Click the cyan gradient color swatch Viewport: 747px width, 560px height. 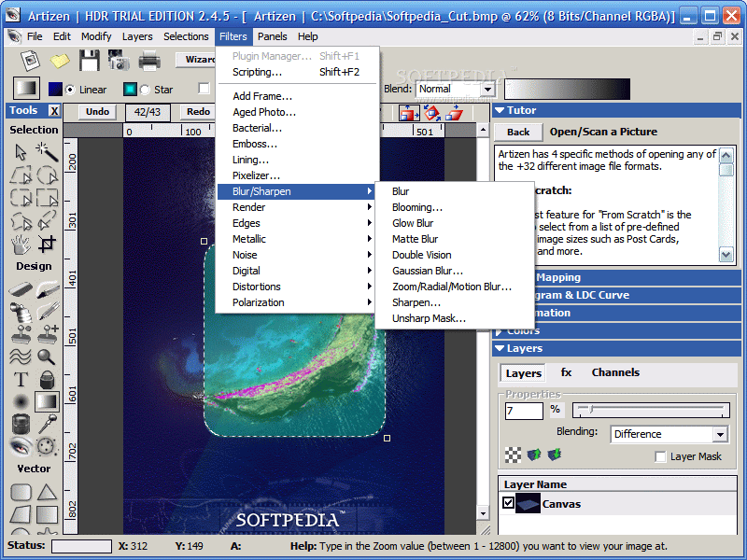[x=130, y=89]
